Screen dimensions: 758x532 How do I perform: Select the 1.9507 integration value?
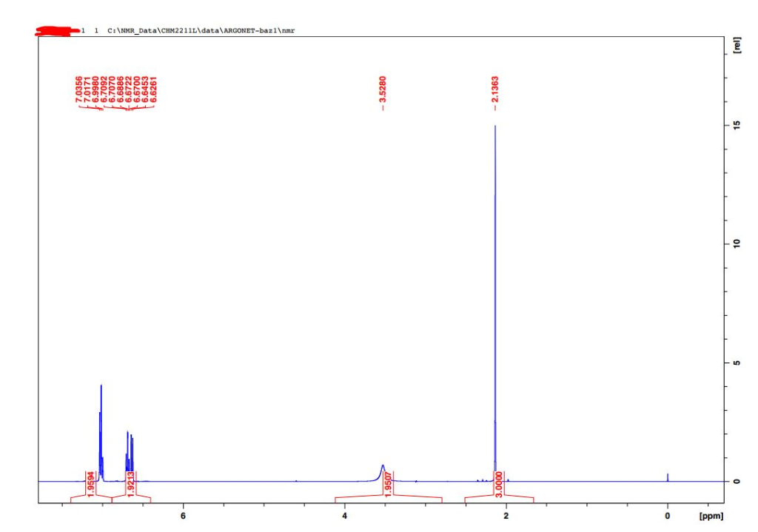pos(388,483)
